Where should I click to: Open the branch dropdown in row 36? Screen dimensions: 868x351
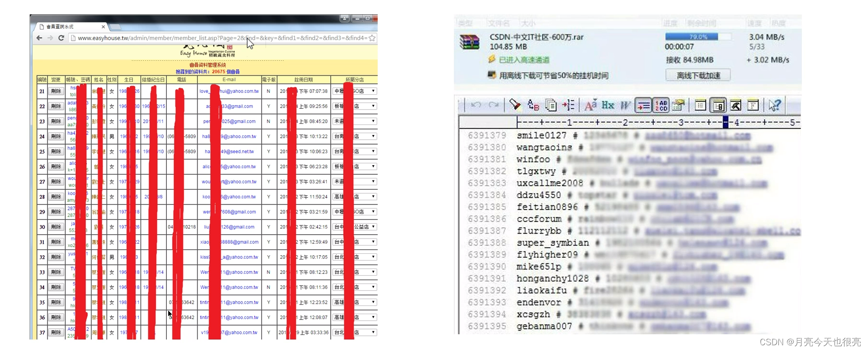pos(355,317)
